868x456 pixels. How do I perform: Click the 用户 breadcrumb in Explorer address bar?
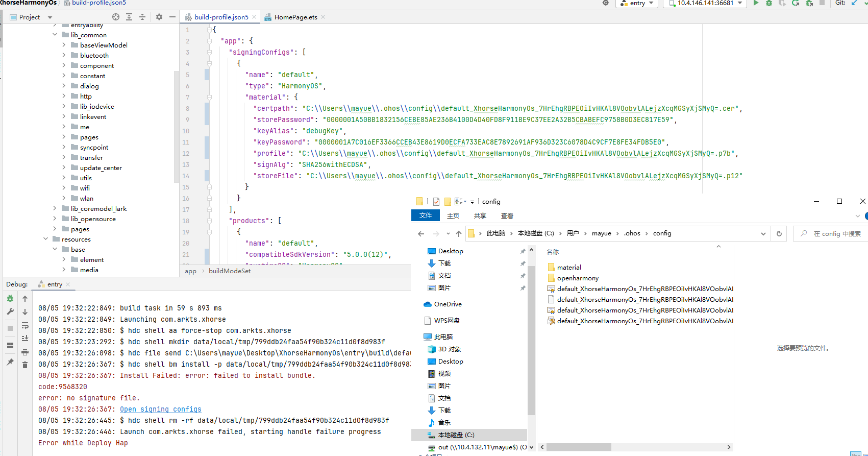[x=573, y=233]
